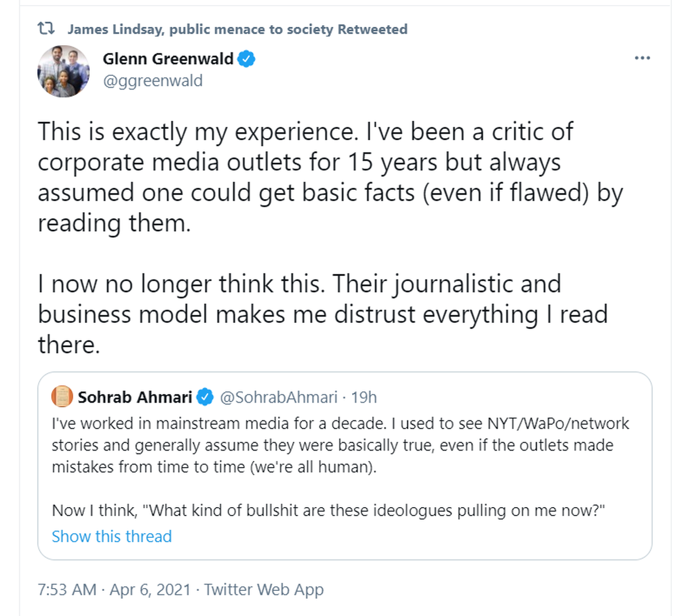Viewport: 683px width, 616px height.
Task: Click the "Show this thread" link
Action: [112, 536]
